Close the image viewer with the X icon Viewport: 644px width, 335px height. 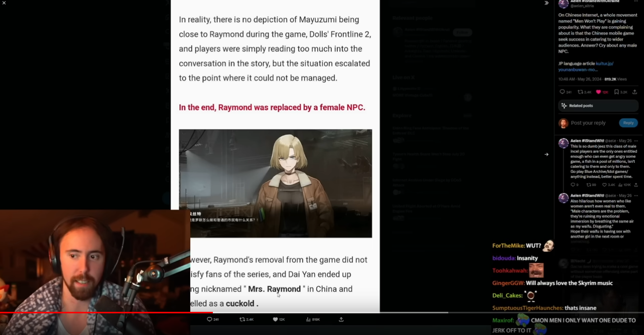click(4, 3)
